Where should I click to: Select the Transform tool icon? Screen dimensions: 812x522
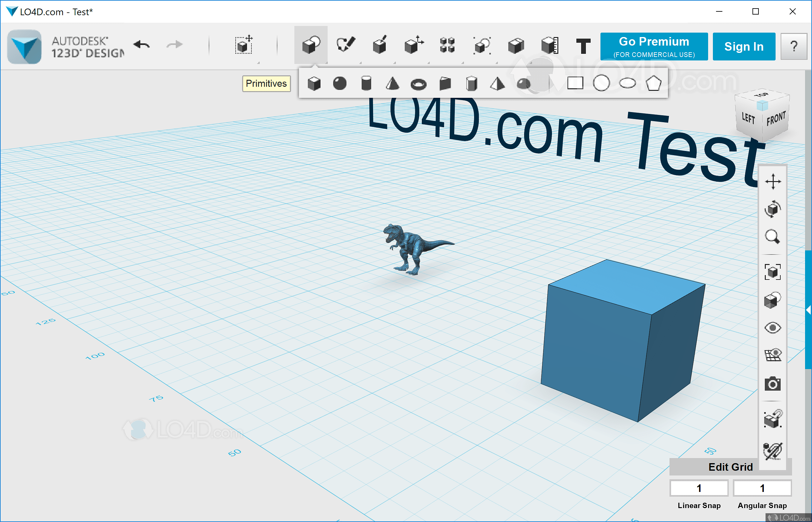[244, 45]
